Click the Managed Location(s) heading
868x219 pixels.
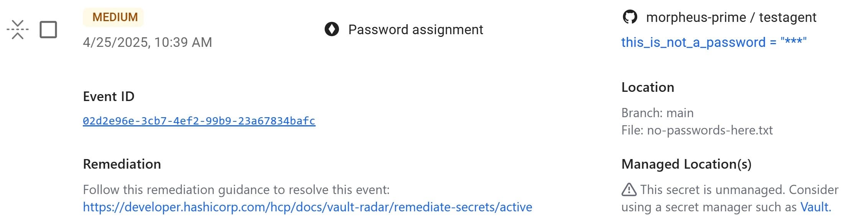(x=686, y=164)
